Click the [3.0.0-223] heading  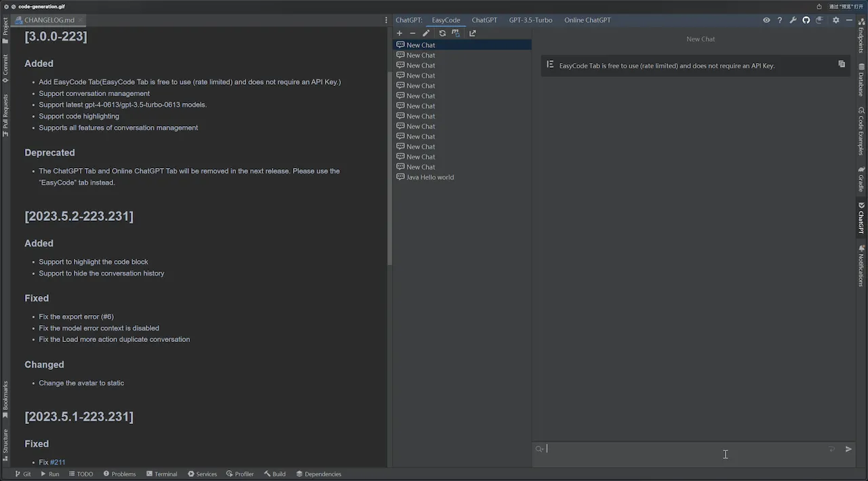coord(56,37)
